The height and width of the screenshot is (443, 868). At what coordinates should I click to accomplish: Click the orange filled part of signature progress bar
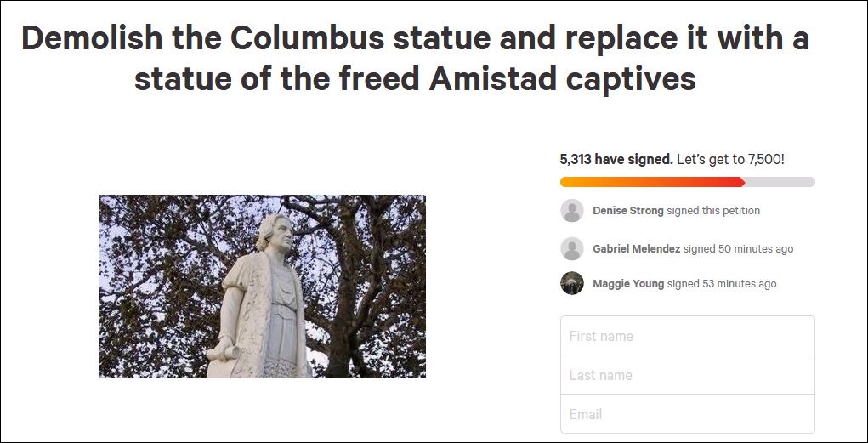click(653, 182)
